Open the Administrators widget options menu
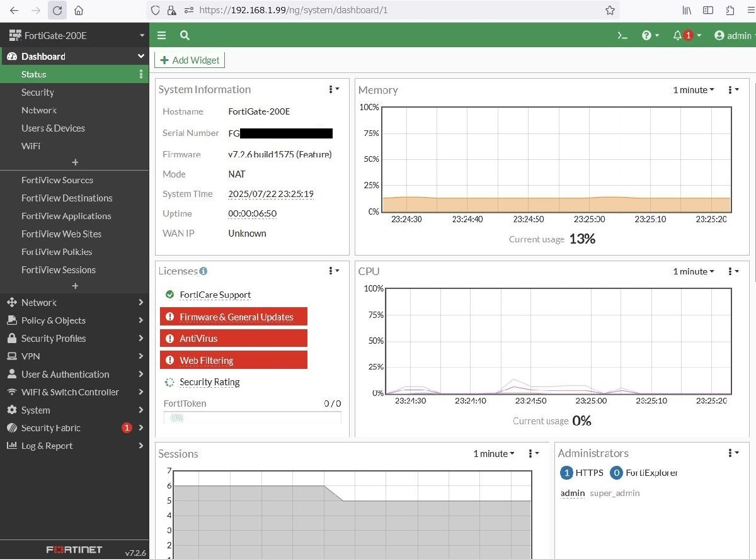The width and height of the screenshot is (756, 559). coord(733,453)
